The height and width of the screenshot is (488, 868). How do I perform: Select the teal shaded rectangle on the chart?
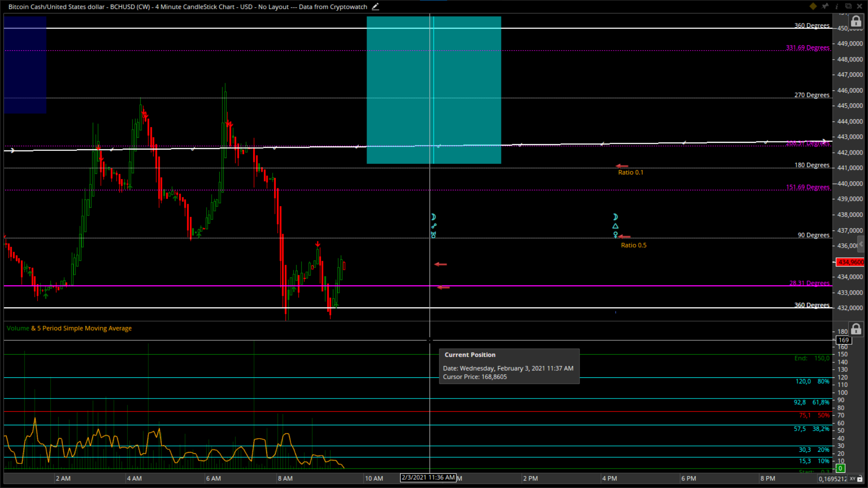click(x=434, y=90)
